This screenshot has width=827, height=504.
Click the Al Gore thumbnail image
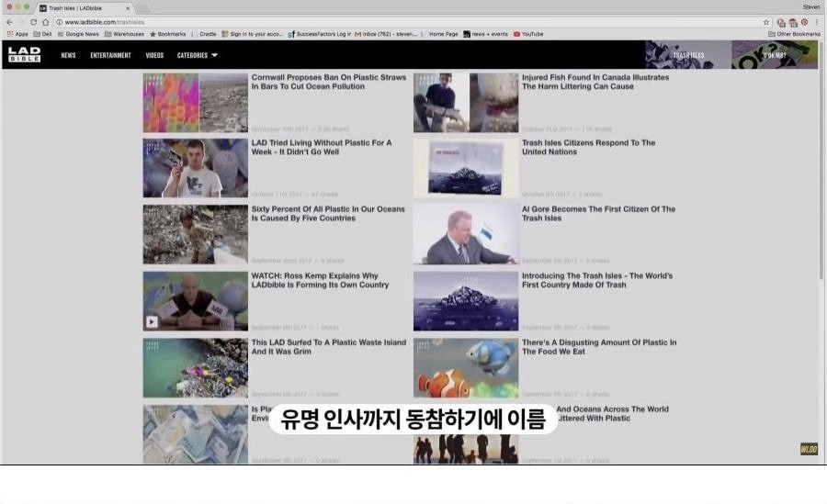pos(466,235)
